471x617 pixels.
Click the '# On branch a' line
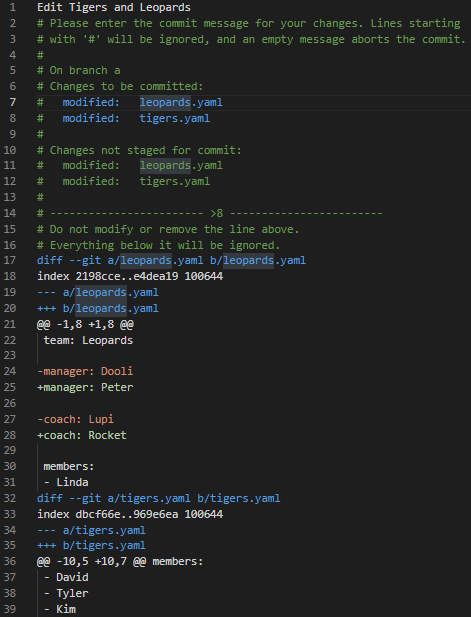coord(79,70)
